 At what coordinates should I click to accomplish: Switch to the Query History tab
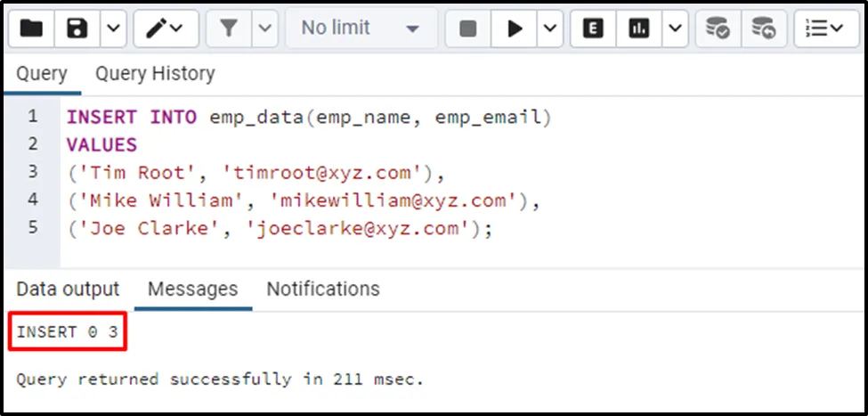(155, 73)
